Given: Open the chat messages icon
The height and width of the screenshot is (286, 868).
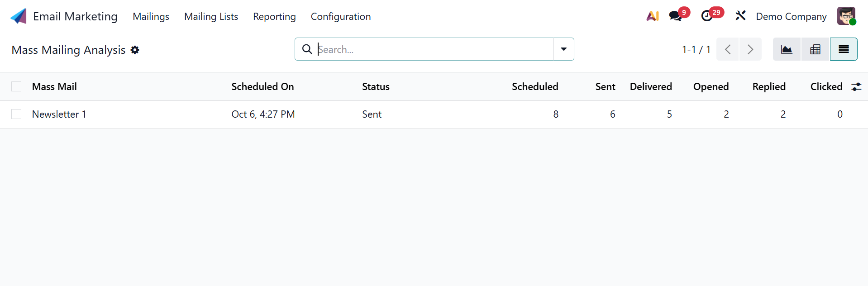Looking at the screenshot, I should pyautogui.click(x=675, y=16).
